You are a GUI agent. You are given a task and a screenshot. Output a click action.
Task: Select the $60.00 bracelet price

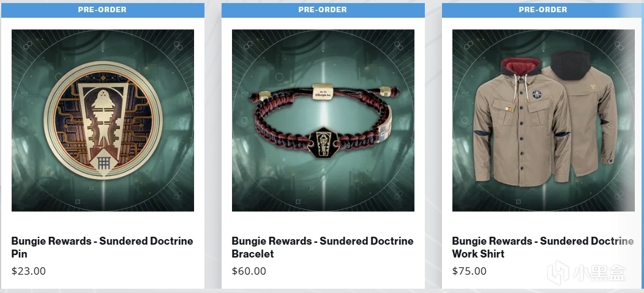(x=249, y=271)
